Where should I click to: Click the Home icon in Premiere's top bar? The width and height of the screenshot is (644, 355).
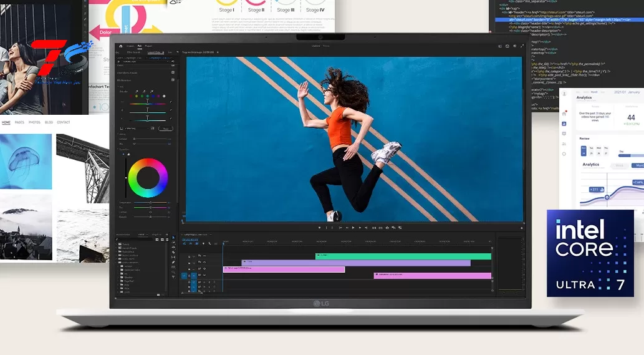121,46
